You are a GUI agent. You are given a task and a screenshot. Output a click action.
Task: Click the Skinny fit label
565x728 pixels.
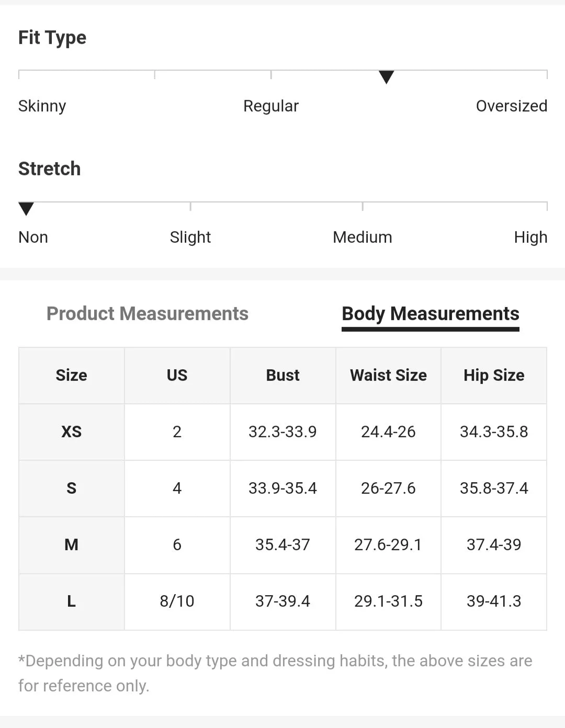tap(42, 106)
